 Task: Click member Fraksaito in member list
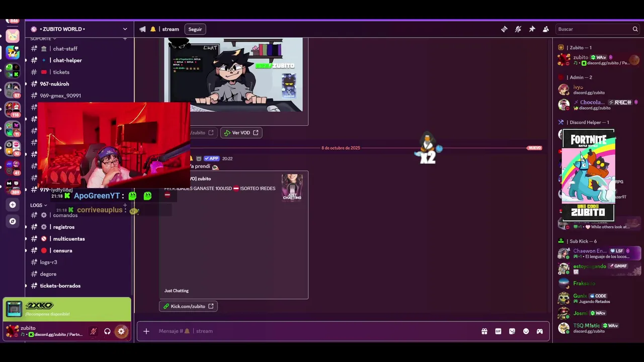pyautogui.click(x=599, y=284)
